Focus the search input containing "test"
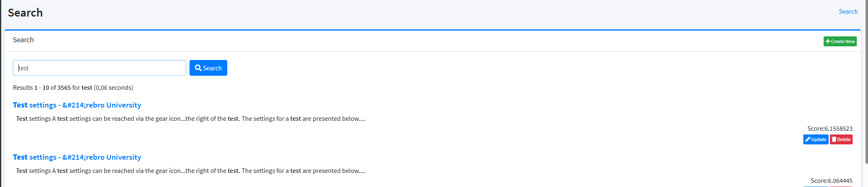The width and height of the screenshot is (868, 187). (100, 68)
